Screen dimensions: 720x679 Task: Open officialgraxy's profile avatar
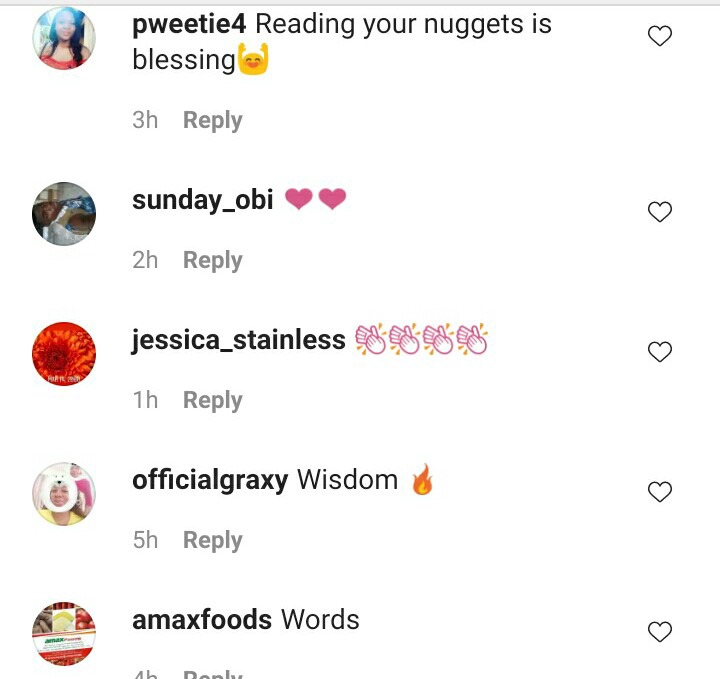pos(64,494)
